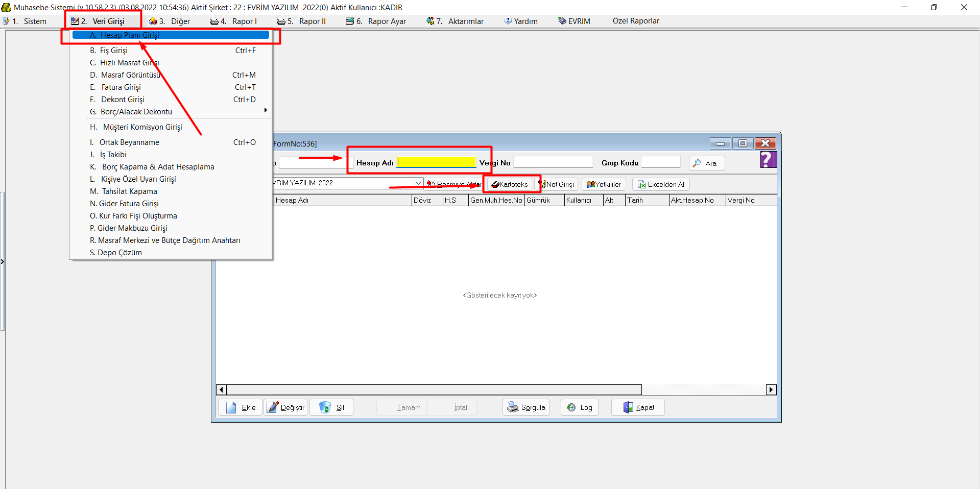Click the Ara search button
Viewport: 980px width, 489px height.
click(x=706, y=163)
